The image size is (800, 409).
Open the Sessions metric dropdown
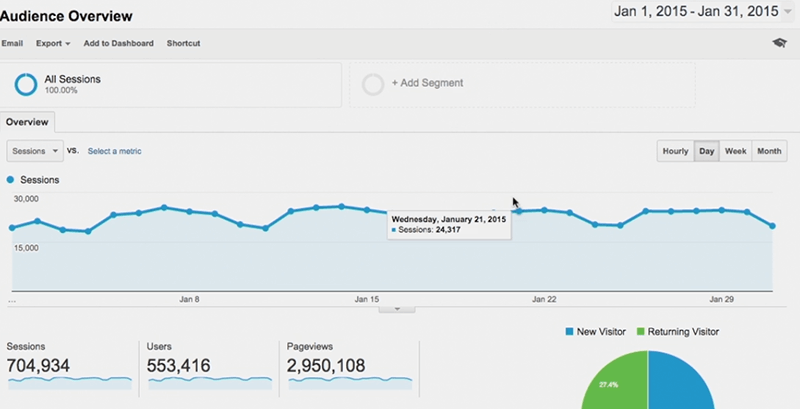click(x=35, y=151)
